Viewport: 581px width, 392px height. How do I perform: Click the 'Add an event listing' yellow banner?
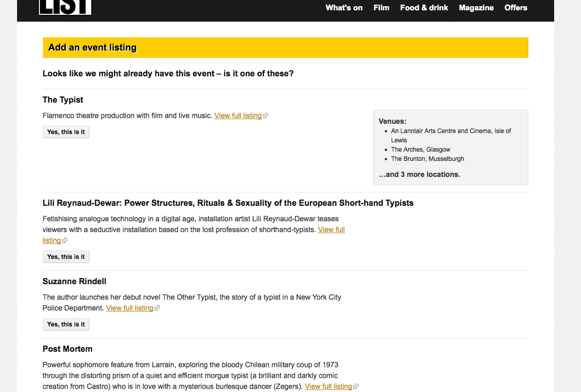285,47
